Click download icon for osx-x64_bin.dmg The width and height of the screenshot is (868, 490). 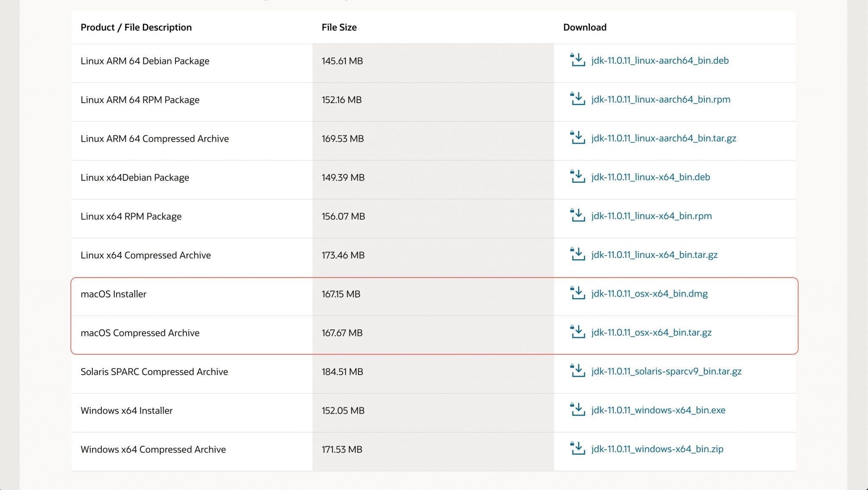578,293
